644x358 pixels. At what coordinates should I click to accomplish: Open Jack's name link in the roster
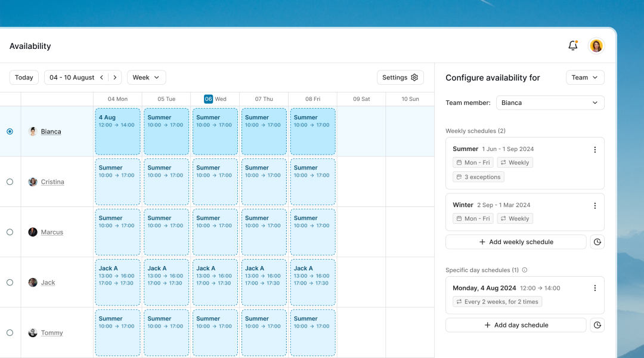click(x=48, y=282)
